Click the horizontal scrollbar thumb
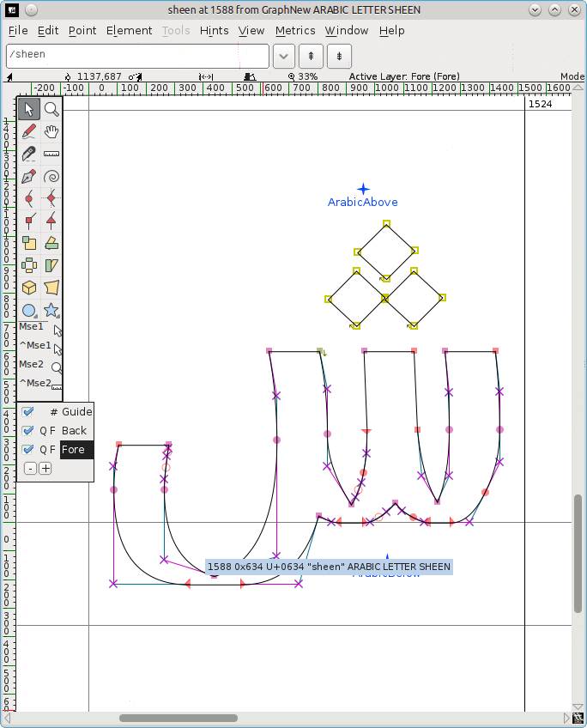 coord(178,718)
